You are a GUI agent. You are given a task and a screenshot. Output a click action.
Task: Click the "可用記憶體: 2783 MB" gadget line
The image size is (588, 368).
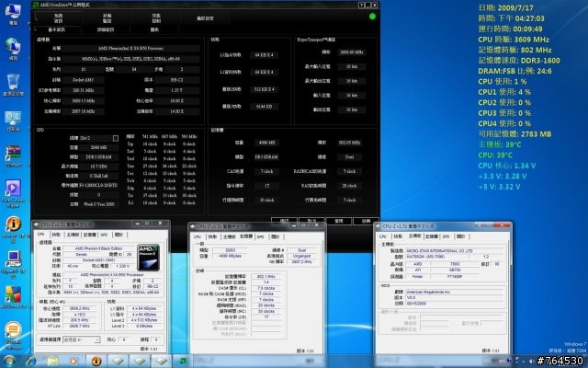click(x=515, y=134)
